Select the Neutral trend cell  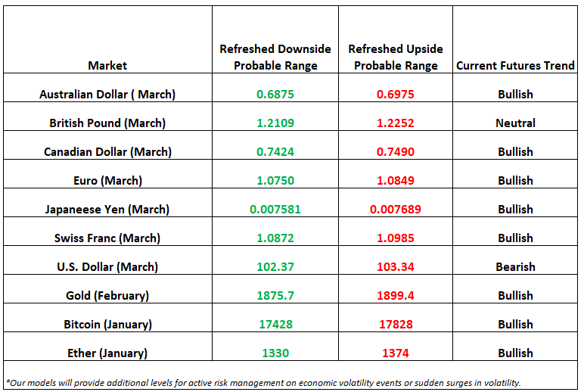click(515, 123)
